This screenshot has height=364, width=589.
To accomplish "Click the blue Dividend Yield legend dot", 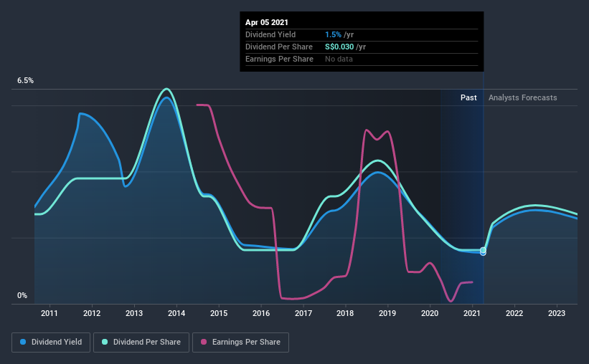I will 23,342.
